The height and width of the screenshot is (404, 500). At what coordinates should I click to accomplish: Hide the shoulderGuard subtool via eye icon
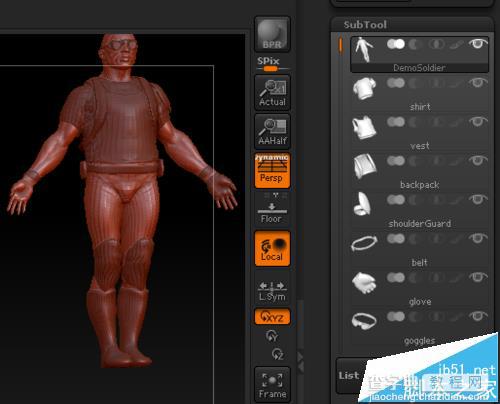click(478, 199)
